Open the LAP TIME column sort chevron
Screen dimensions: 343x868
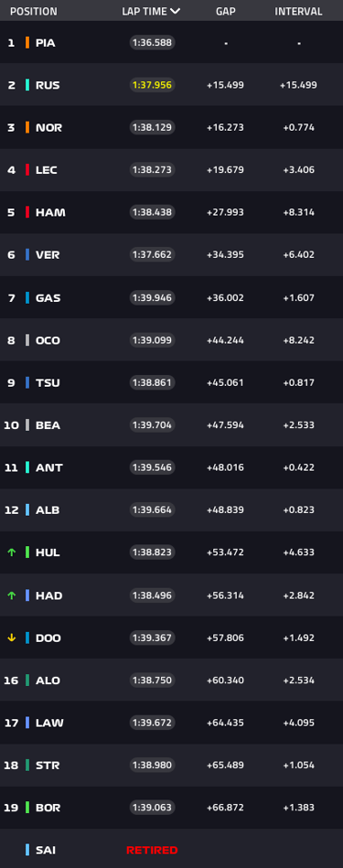(x=175, y=11)
